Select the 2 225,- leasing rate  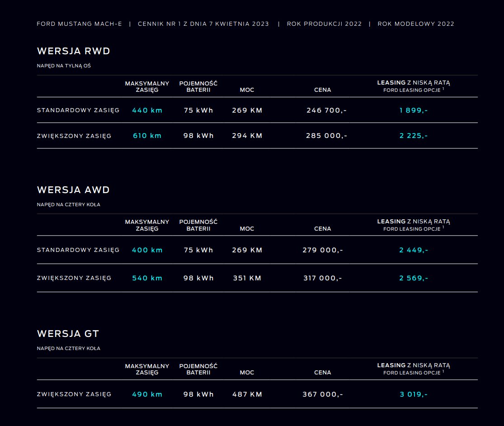[x=413, y=136]
